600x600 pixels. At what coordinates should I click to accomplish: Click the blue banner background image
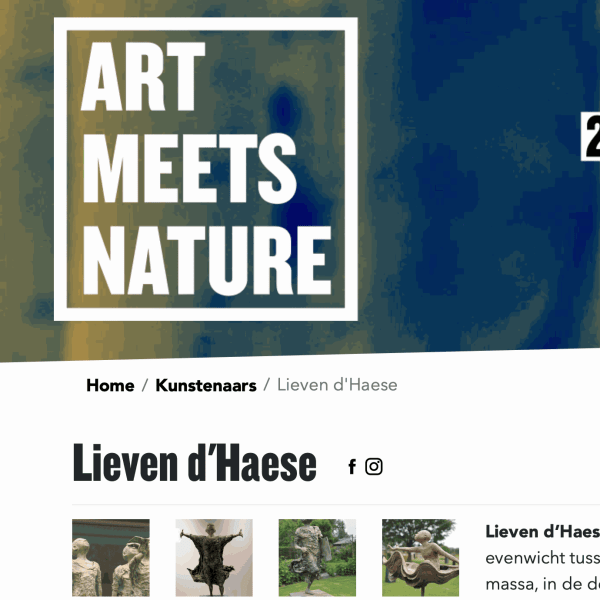click(478, 172)
